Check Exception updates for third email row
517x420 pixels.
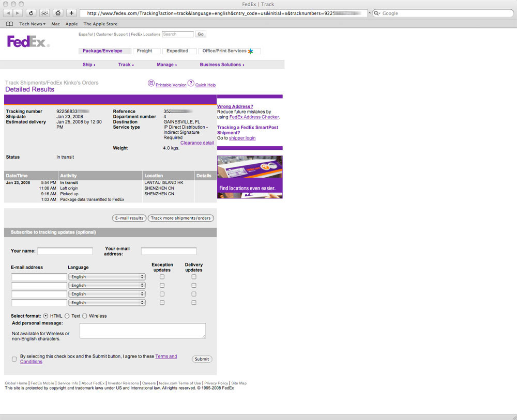coord(162,294)
